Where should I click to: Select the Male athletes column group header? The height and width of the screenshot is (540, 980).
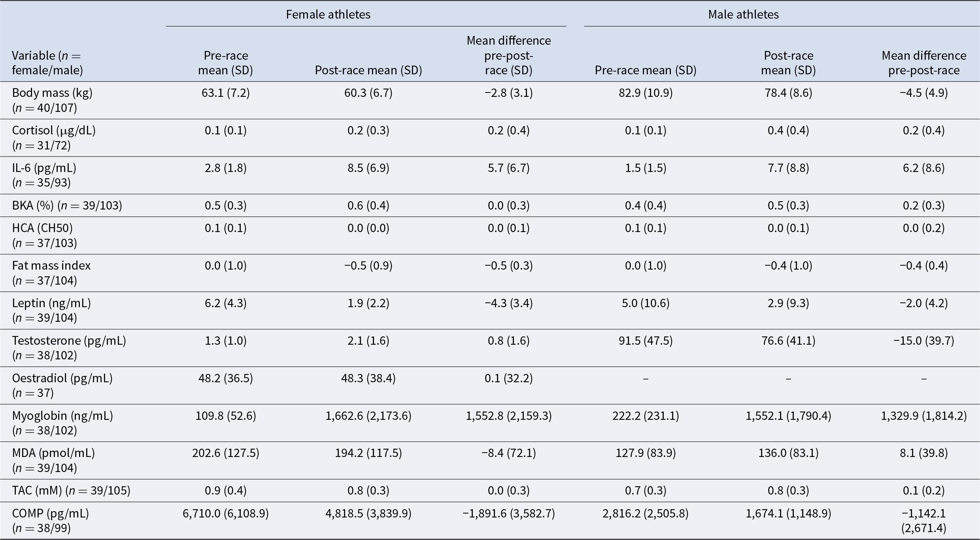743,15
